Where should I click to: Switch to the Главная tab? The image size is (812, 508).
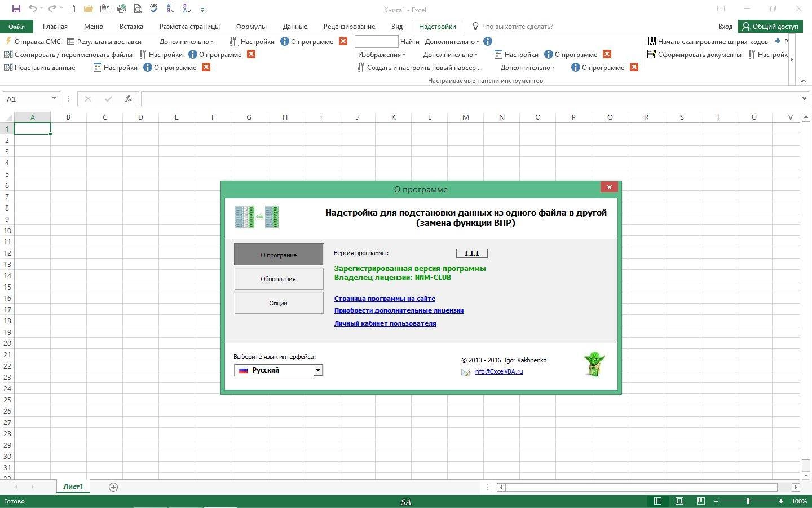pyautogui.click(x=55, y=26)
